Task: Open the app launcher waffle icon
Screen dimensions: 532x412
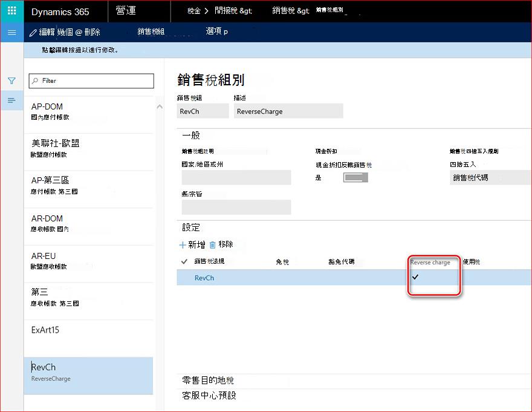Action: click(x=12, y=10)
